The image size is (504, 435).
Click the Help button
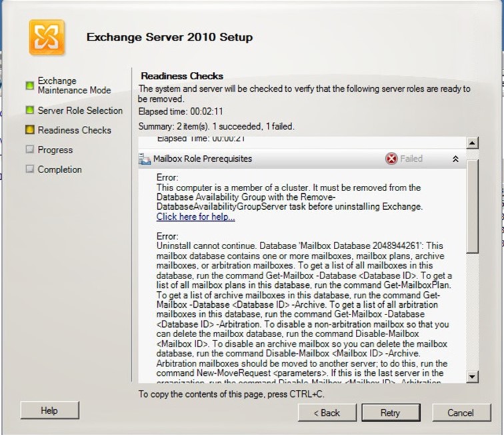pyautogui.click(x=49, y=410)
